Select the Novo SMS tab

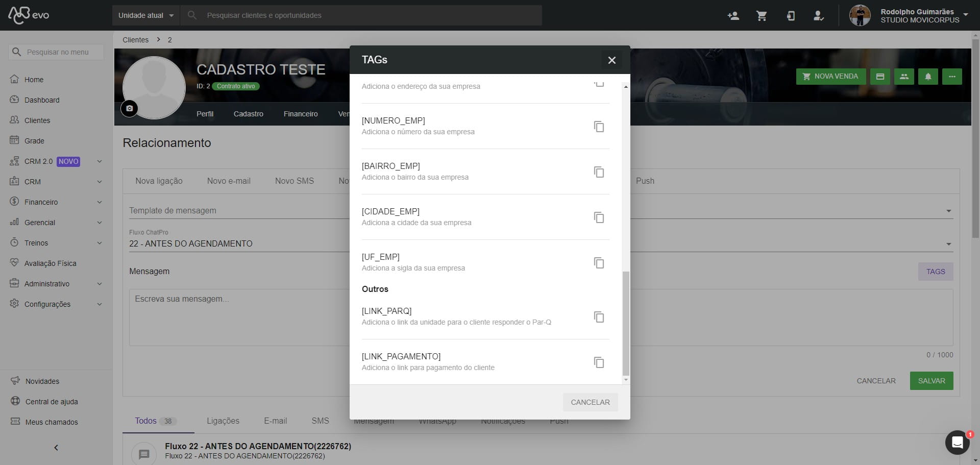[294, 181]
